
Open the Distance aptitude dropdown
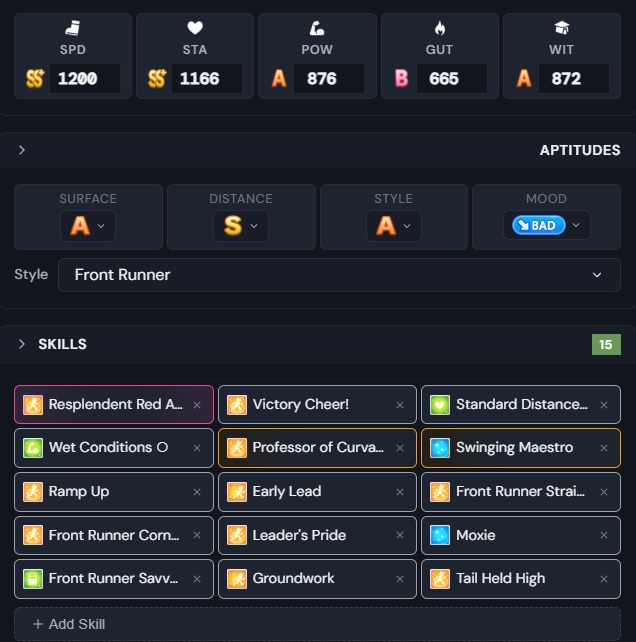click(241, 226)
